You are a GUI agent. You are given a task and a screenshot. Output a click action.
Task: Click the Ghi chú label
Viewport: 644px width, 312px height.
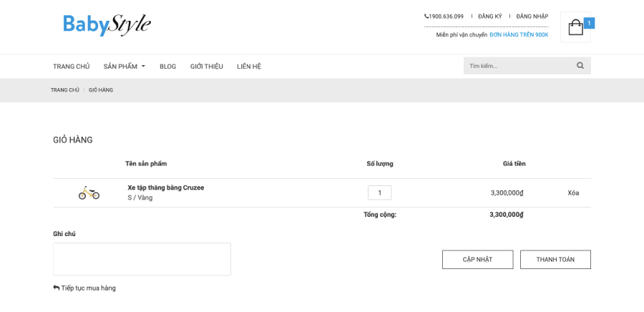(64, 233)
